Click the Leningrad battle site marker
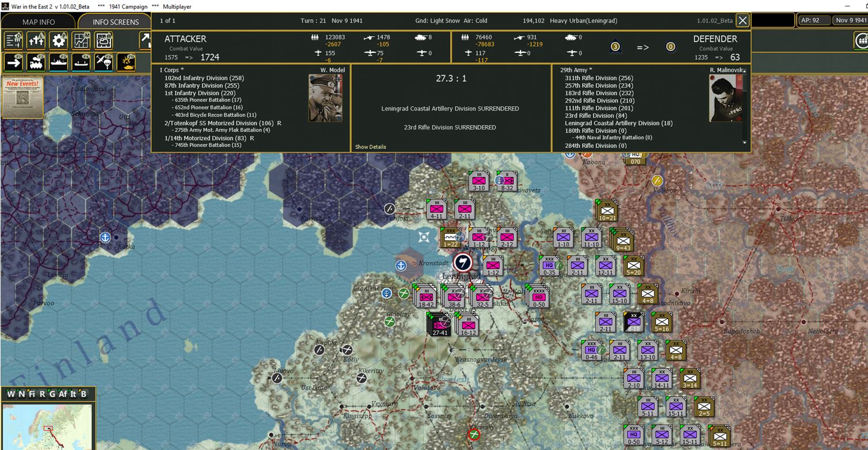 (462, 263)
